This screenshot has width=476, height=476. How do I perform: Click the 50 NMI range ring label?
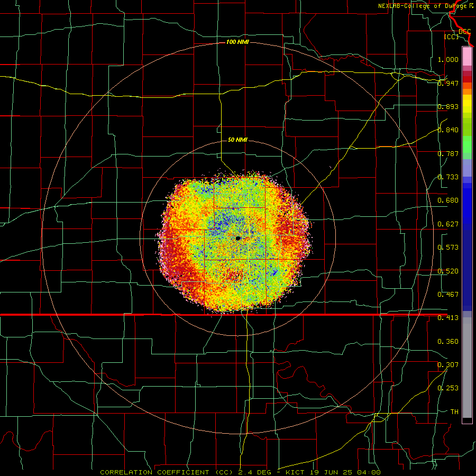[237, 140]
